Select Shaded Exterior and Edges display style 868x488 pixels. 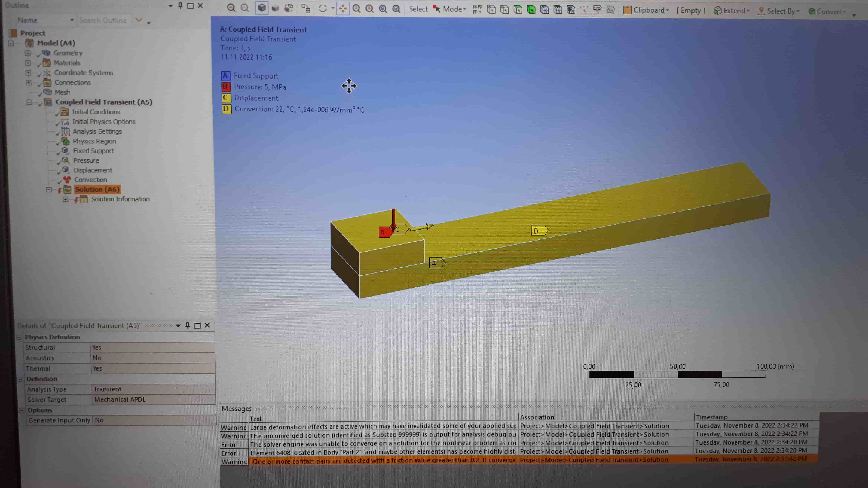pyautogui.click(x=262, y=8)
